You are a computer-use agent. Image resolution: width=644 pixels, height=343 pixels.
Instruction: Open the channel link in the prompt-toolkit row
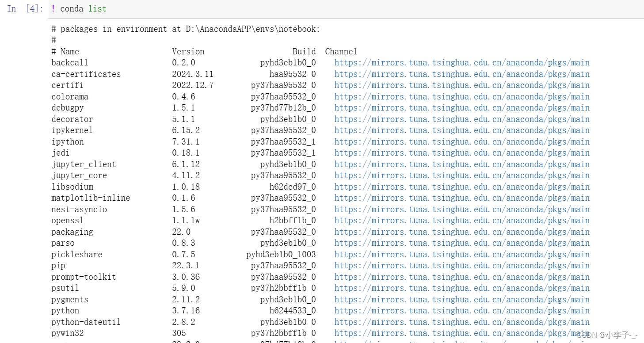coord(462,277)
